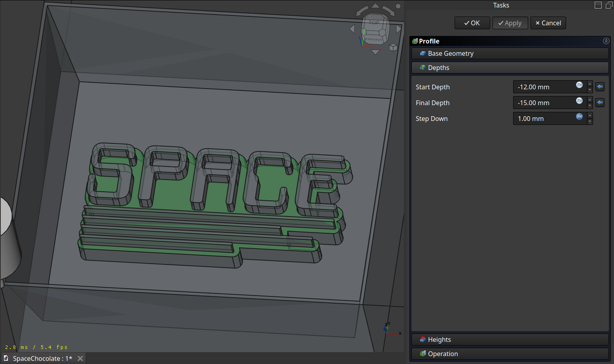Expand the Heights section
This screenshot has height=364, width=614.
(x=510, y=339)
